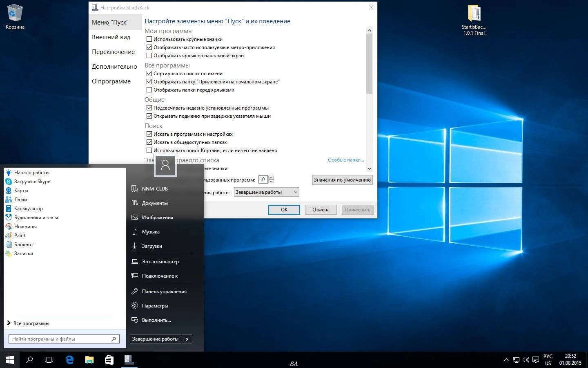588x368 pixels.
Task: Open Windows Store from taskbar
Action: [109, 360]
